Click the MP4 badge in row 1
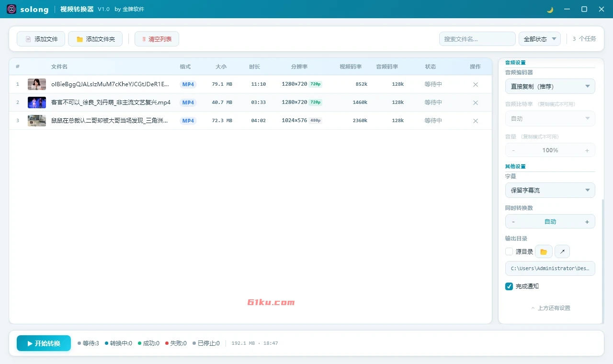Viewport: 613px width, 364px height. tap(188, 84)
